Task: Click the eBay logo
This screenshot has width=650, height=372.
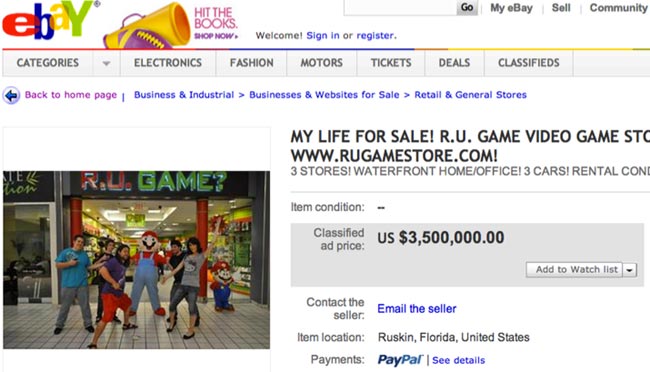Action: click(48, 20)
